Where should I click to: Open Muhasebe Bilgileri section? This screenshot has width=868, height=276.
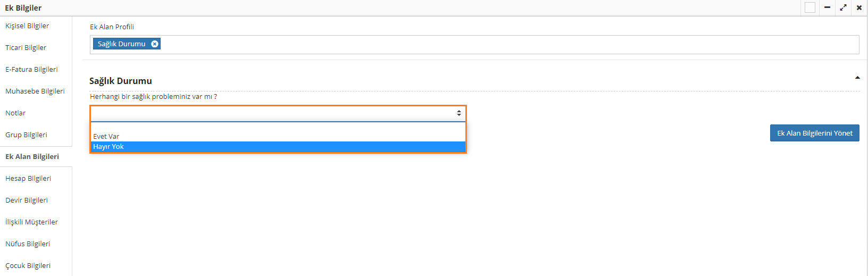pyautogui.click(x=35, y=91)
